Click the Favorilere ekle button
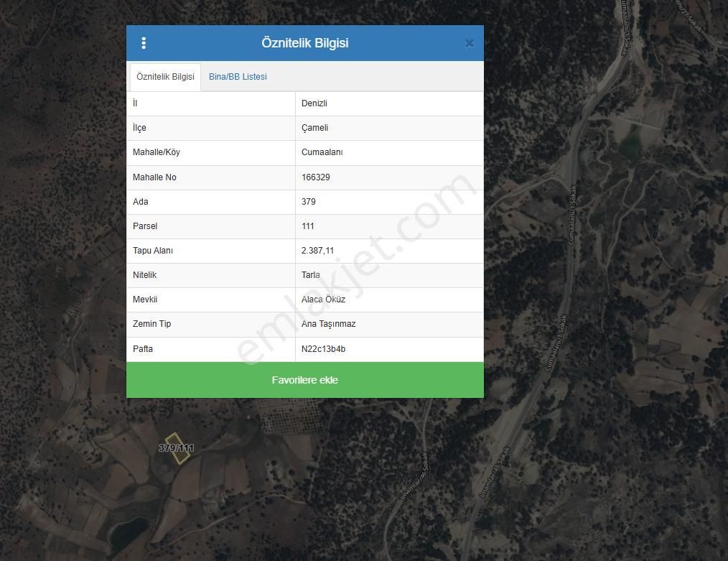728x561 pixels. click(305, 380)
